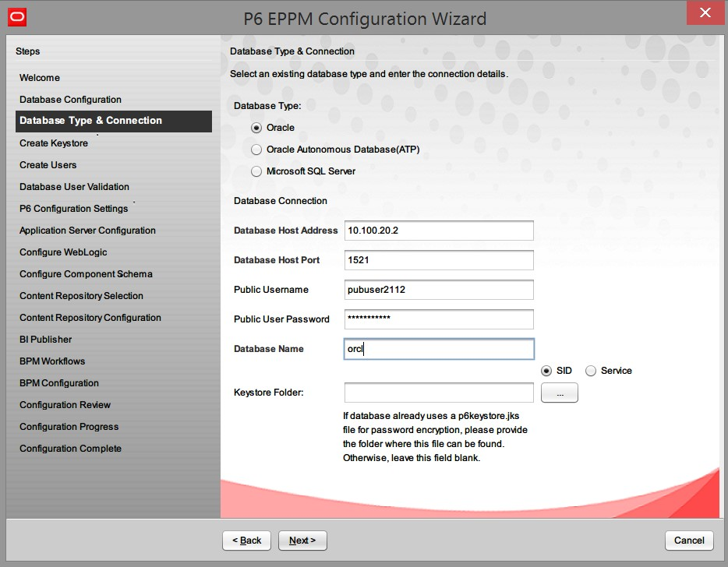Proceed with the Next button
This screenshot has height=567, width=728.
(x=302, y=541)
